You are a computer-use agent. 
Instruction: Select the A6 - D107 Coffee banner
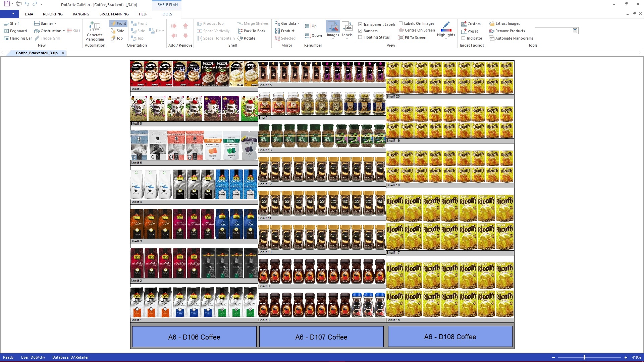click(x=321, y=337)
